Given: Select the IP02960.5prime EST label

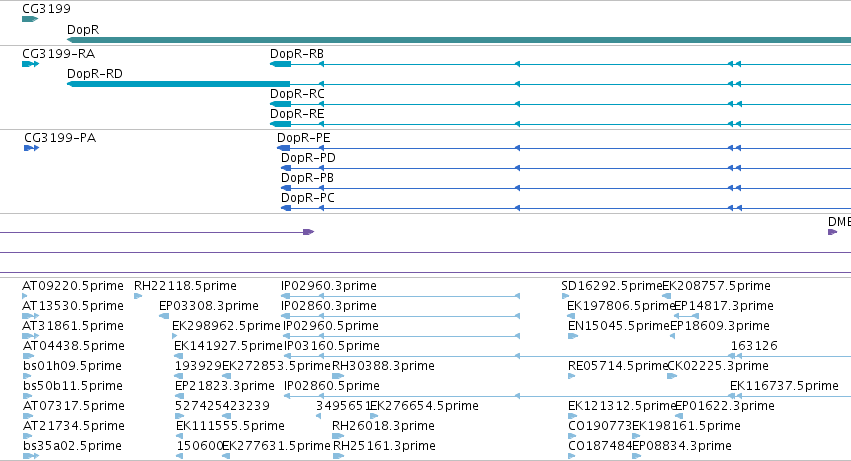Looking at the screenshot, I should 331,326.
